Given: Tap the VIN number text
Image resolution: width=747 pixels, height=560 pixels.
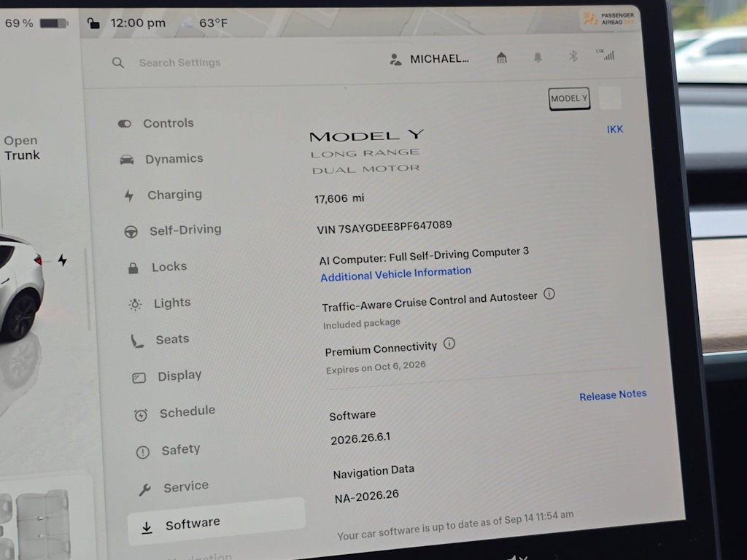Looking at the screenshot, I should [x=384, y=227].
